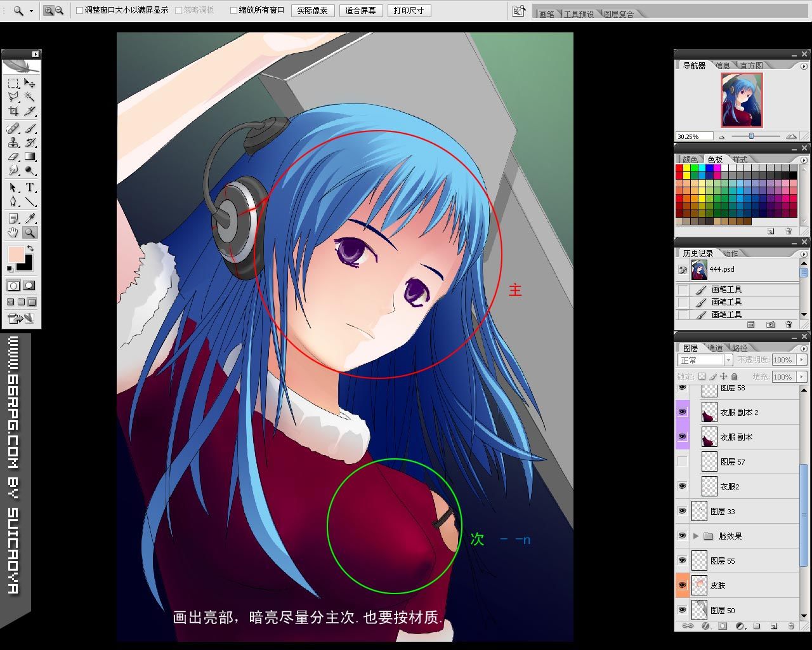Switch to the 直方图 histogram tab
812x650 pixels.
pos(751,65)
